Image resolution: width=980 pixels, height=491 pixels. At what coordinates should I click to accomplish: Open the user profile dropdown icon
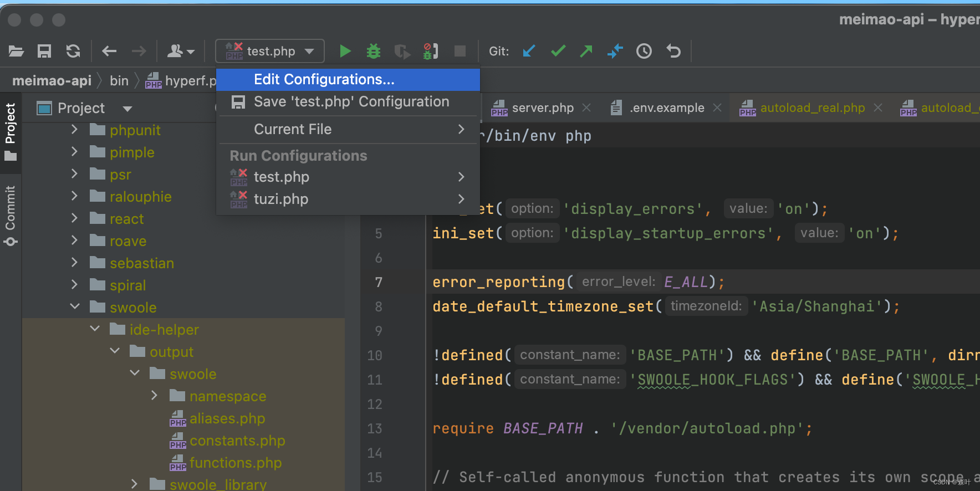pos(181,52)
